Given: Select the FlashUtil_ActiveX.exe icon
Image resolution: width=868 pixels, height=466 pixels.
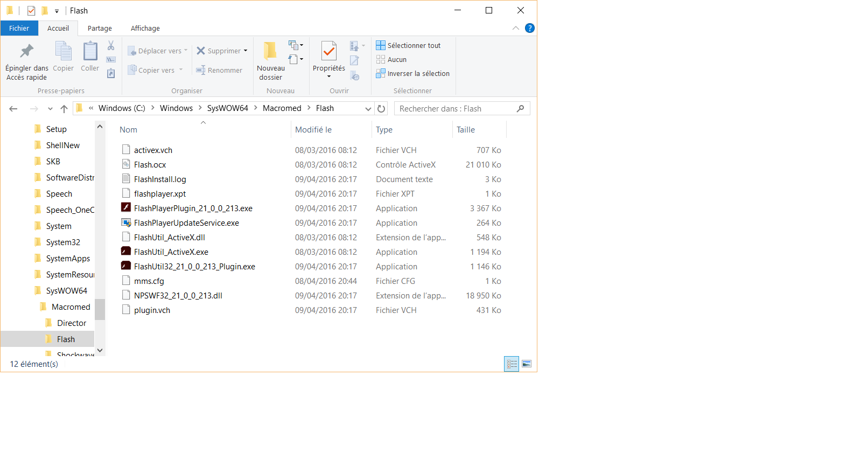Looking at the screenshot, I should pyautogui.click(x=126, y=251).
